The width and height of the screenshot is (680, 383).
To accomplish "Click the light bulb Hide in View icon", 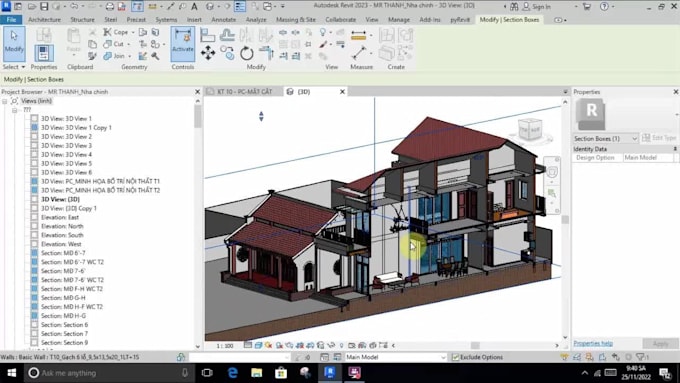I will tap(323, 33).
